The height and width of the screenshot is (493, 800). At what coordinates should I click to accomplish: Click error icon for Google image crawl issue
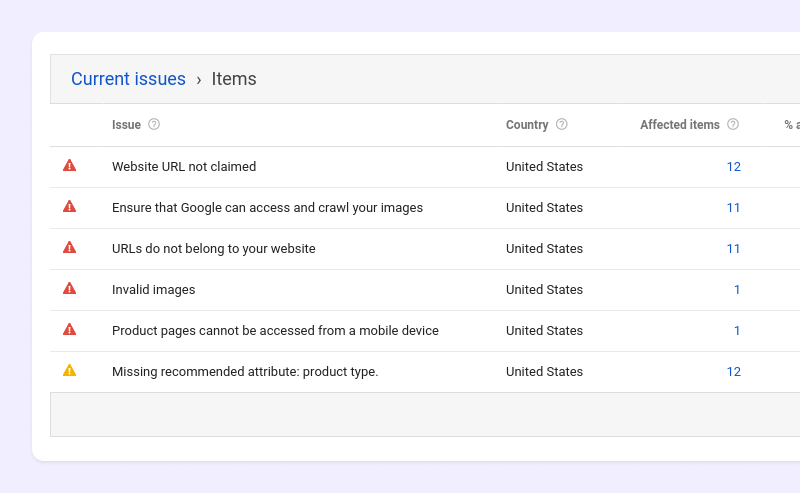(69, 207)
